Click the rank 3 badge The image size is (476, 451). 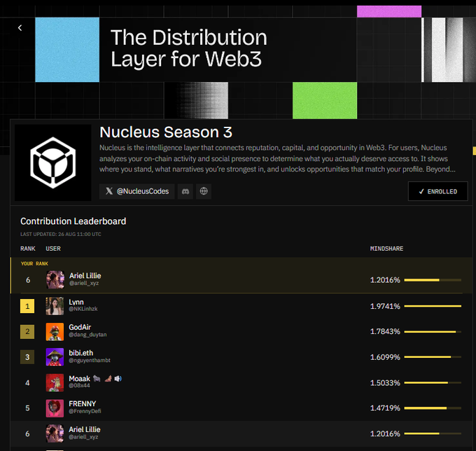click(x=27, y=357)
